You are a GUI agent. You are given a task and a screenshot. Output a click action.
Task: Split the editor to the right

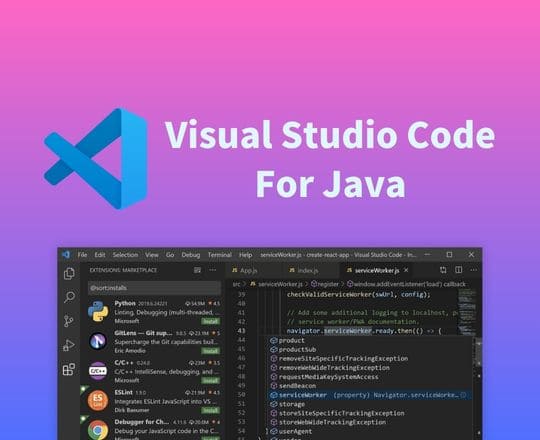point(459,270)
